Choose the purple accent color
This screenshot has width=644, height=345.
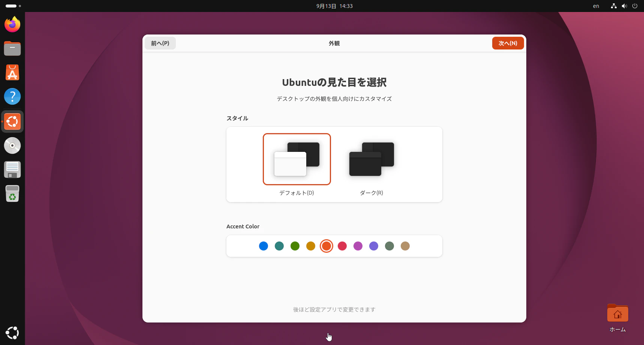tap(374, 246)
